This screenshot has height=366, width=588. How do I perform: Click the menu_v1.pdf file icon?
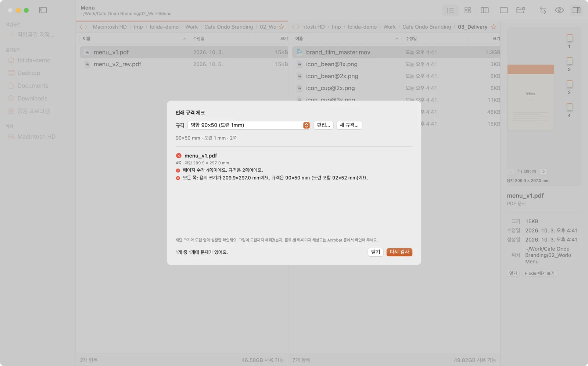tap(87, 52)
